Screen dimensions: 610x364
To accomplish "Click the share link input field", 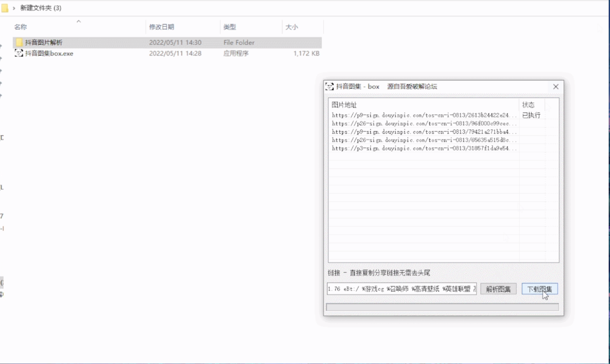I will (402, 289).
